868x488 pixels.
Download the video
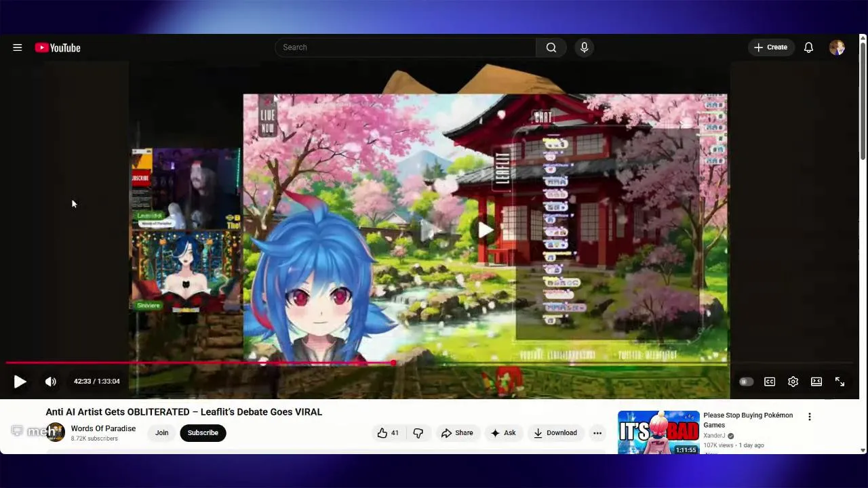tap(555, 433)
